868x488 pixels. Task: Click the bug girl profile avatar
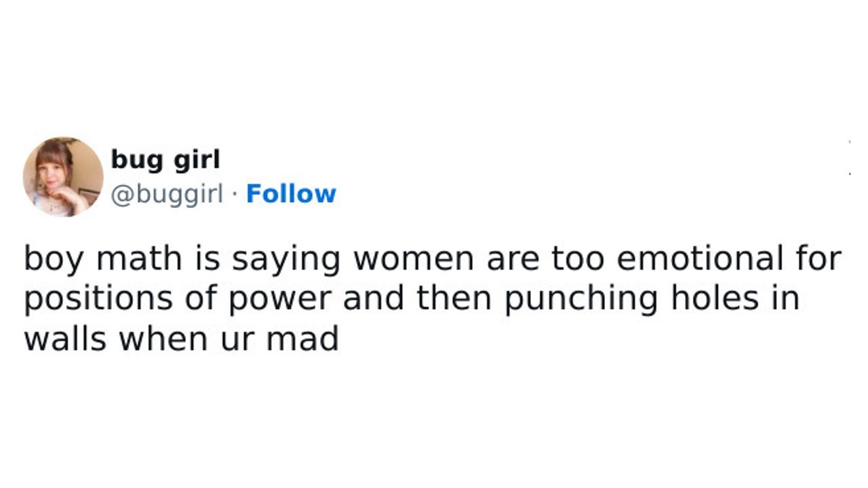63,177
